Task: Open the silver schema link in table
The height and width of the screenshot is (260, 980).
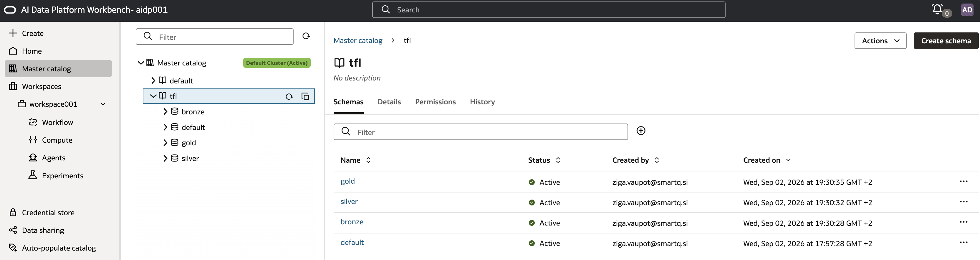Action: [x=349, y=201]
